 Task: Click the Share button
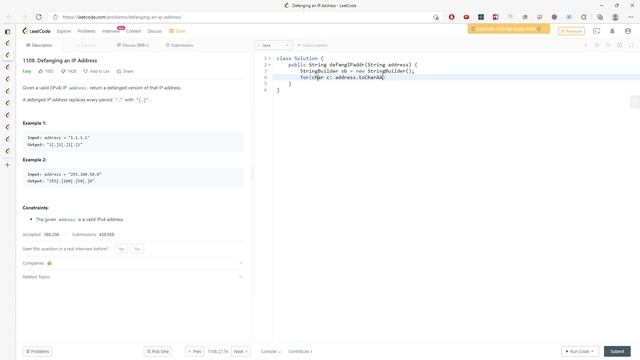(125, 71)
